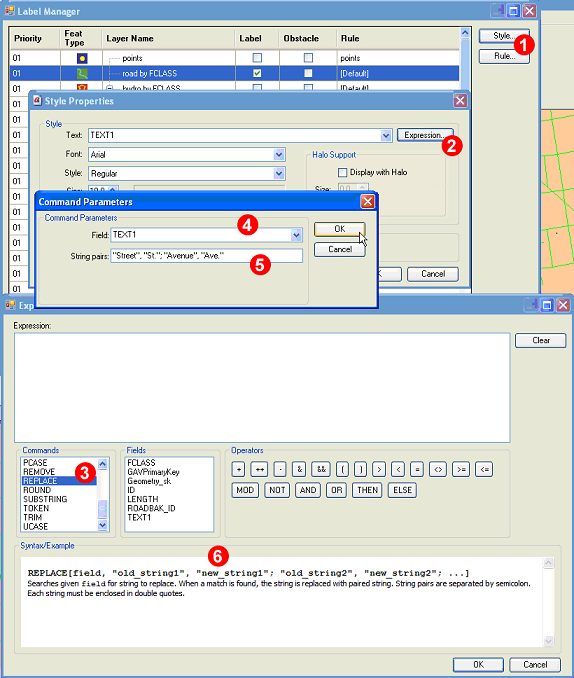Click the MOD operator button
574x678 pixels.
point(245,490)
